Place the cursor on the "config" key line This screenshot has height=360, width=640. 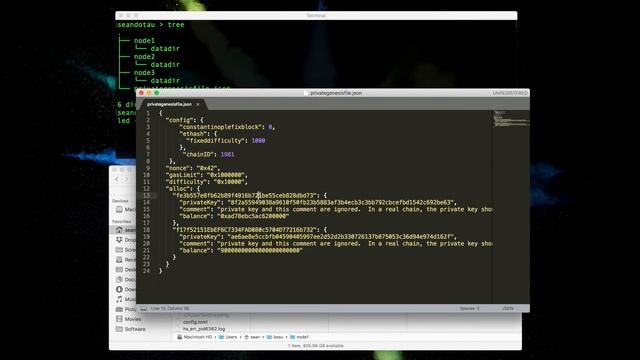pos(184,120)
